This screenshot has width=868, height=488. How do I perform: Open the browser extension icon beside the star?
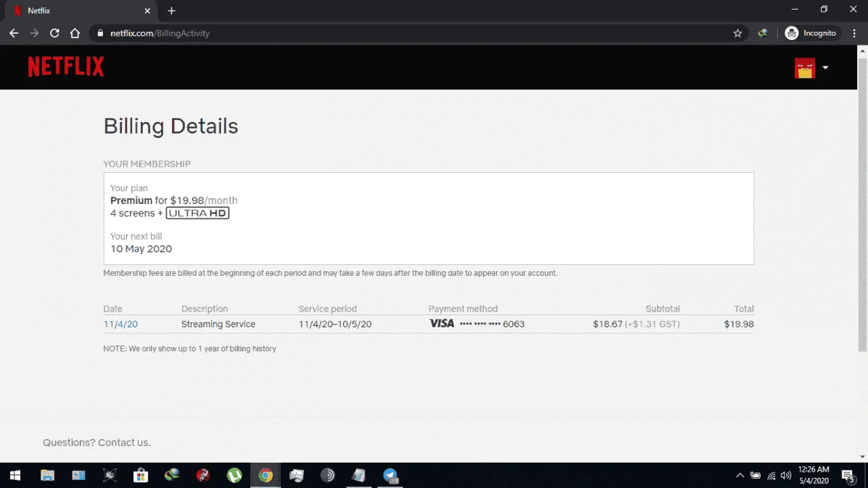763,33
